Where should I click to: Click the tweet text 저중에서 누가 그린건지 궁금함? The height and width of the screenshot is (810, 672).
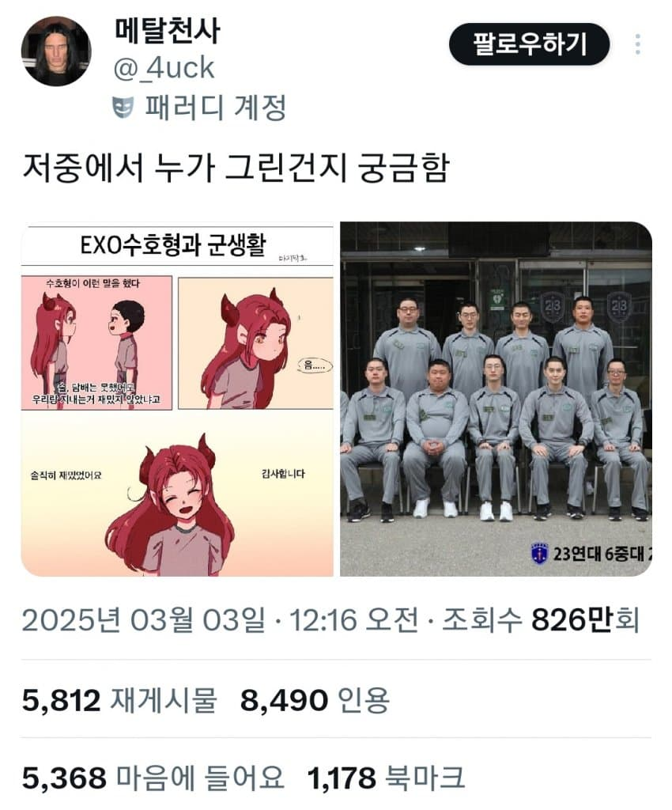[x=236, y=168]
